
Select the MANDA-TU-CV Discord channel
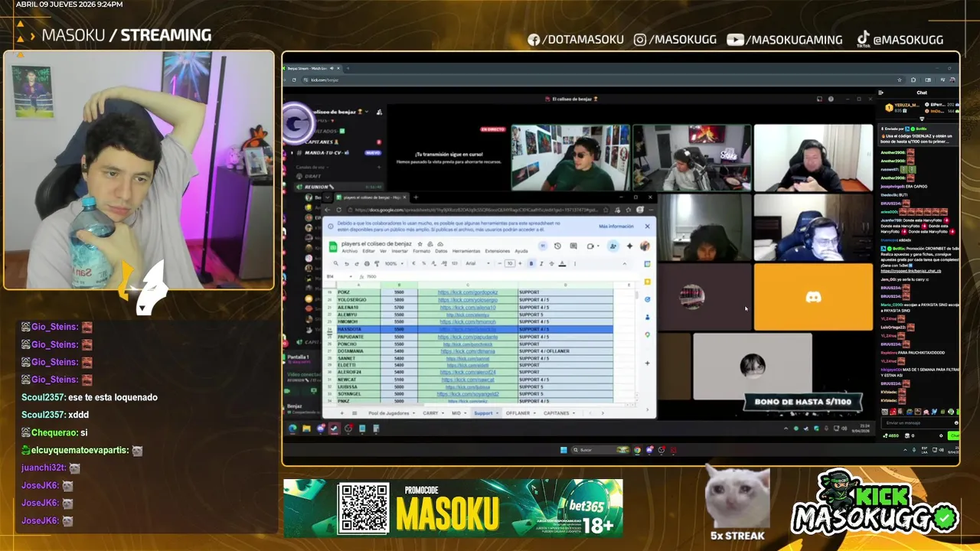[337, 152]
